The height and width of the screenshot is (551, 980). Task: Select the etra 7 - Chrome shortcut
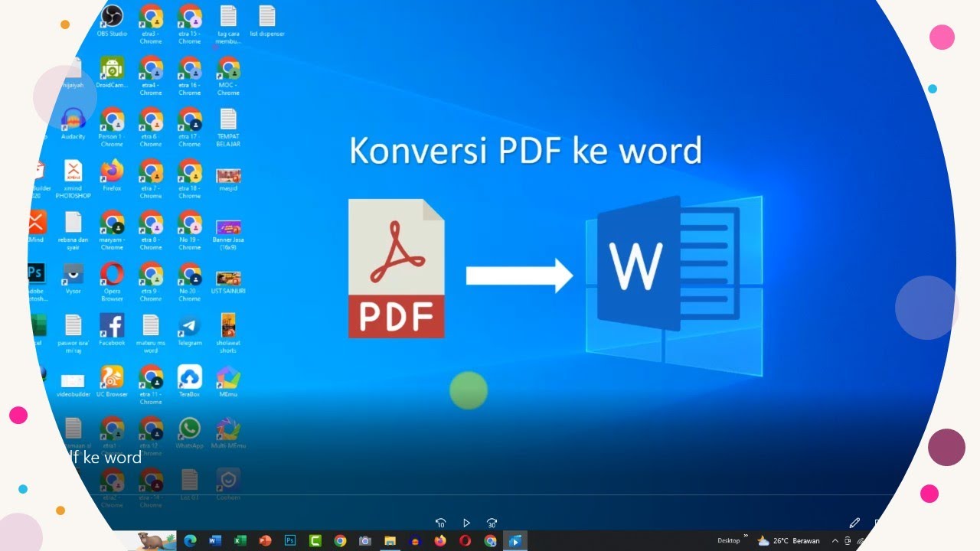click(151, 179)
